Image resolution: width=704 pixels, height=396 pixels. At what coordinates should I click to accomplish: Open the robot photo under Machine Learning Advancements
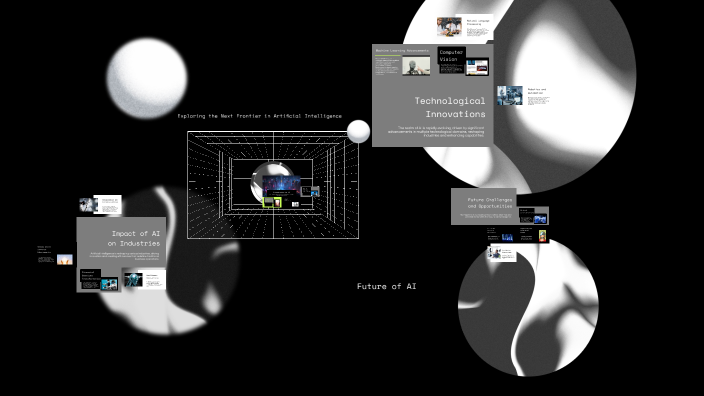[x=416, y=66]
